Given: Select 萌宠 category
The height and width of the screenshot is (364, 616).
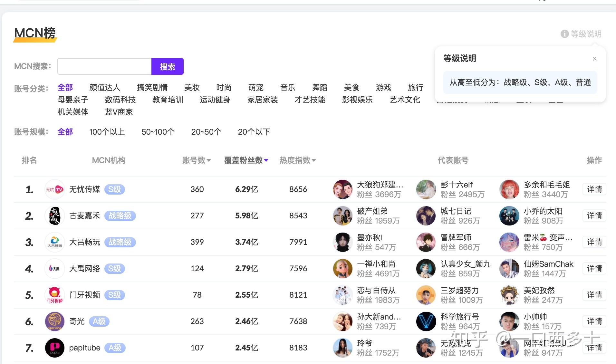Looking at the screenshot, I should point(256,87).
